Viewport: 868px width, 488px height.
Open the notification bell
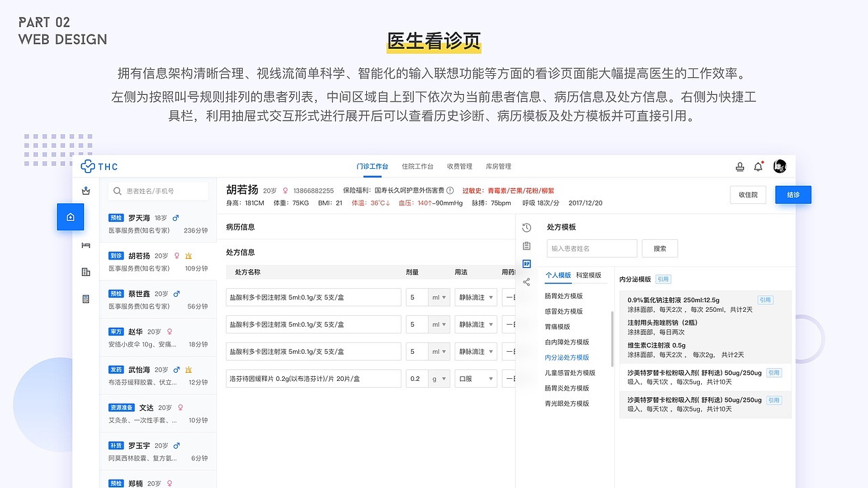tap(758, 167)
